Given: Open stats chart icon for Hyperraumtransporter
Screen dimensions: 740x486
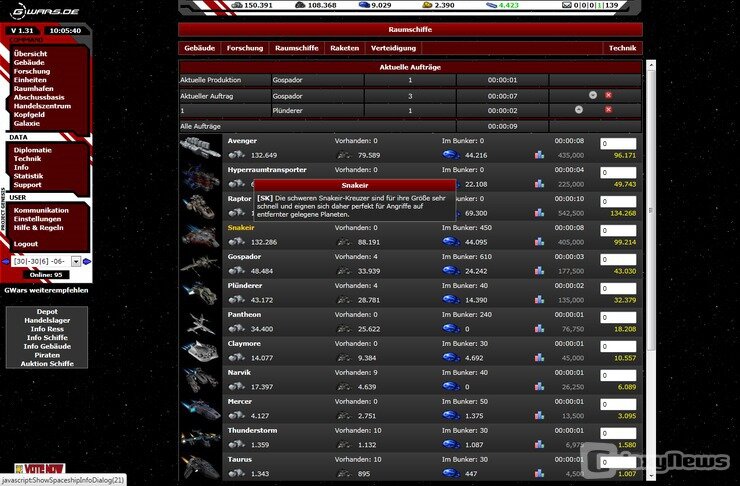Looking at the screenshot, I should 539,184.
